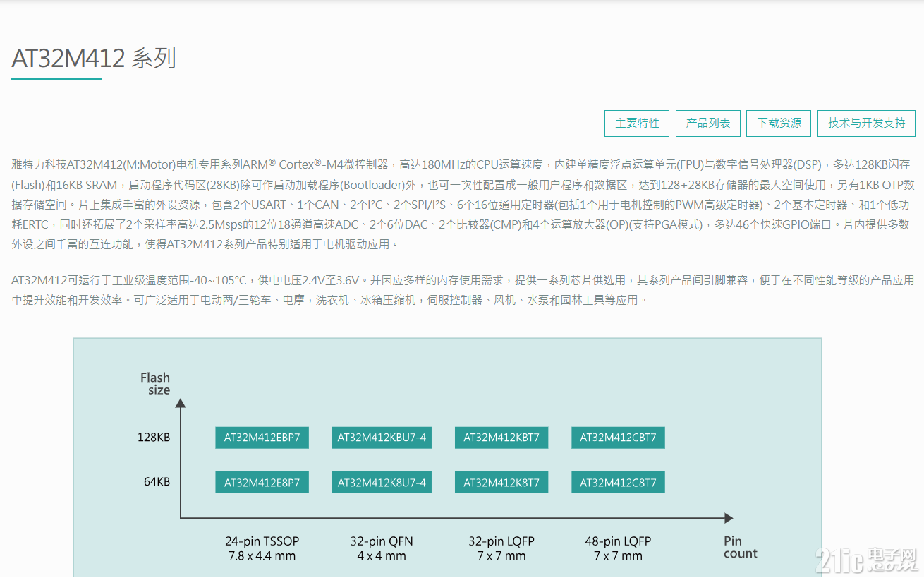Click the paragraph beginning AT32M412可运行于工业级温度
Screen dimensions: 924x578
(463, 290)
